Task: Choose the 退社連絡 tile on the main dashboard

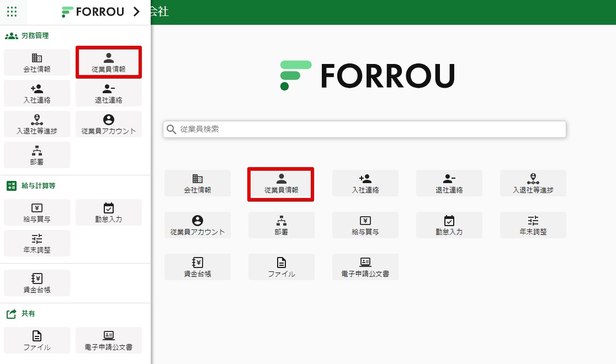Action: [449, 183]
